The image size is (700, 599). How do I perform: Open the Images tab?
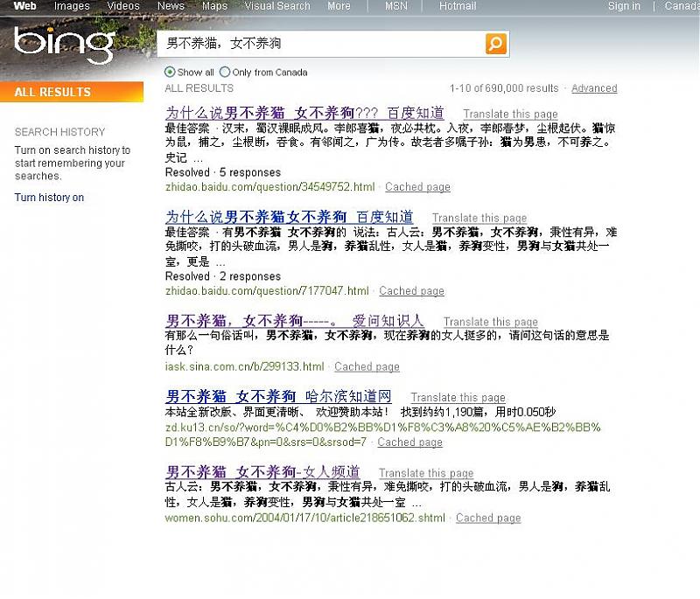point(72,6)
